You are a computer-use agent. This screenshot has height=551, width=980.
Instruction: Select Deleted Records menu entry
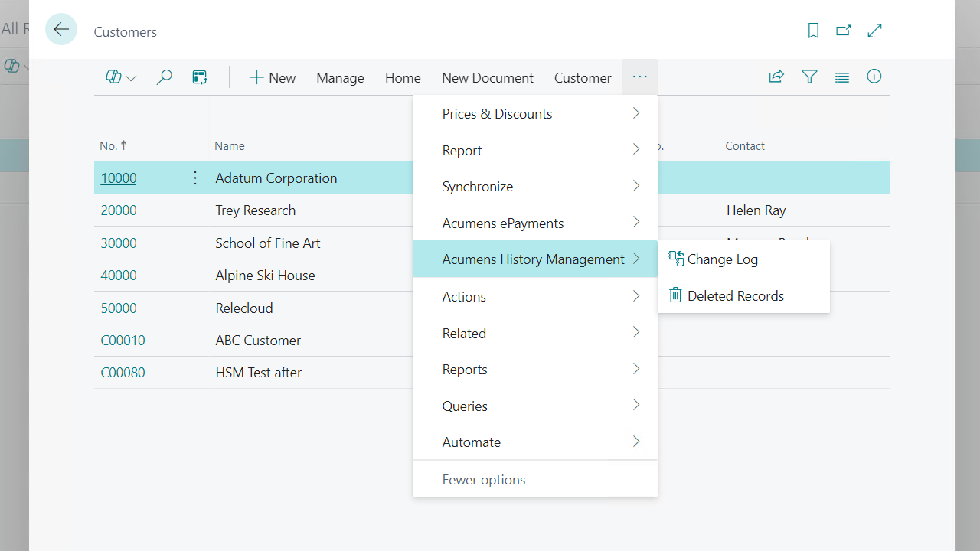(735, 296)
